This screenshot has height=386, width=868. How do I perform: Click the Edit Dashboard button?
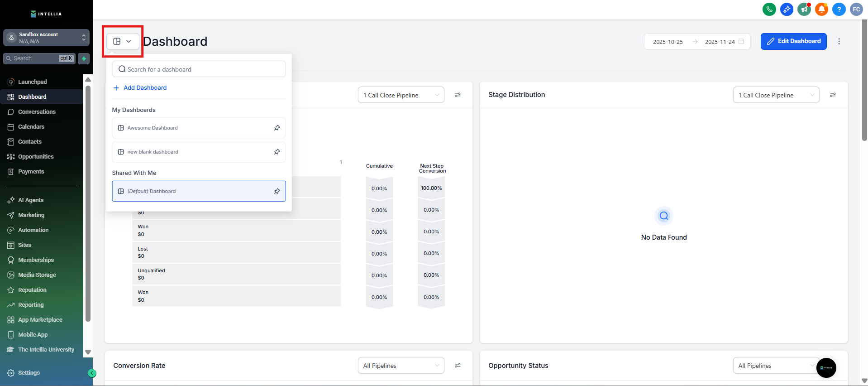[x=793, y=41]
